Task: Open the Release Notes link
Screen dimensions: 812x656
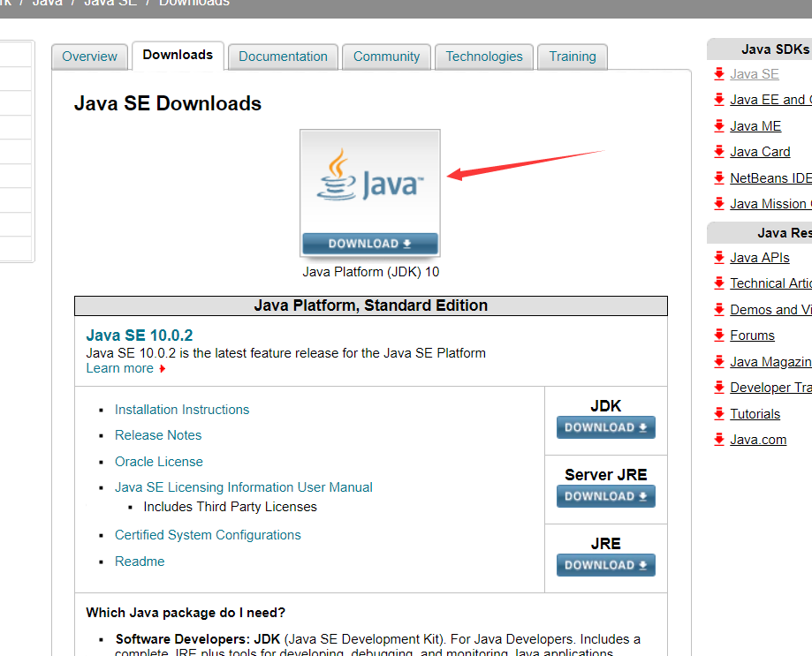Action: (x=158, y=435)
